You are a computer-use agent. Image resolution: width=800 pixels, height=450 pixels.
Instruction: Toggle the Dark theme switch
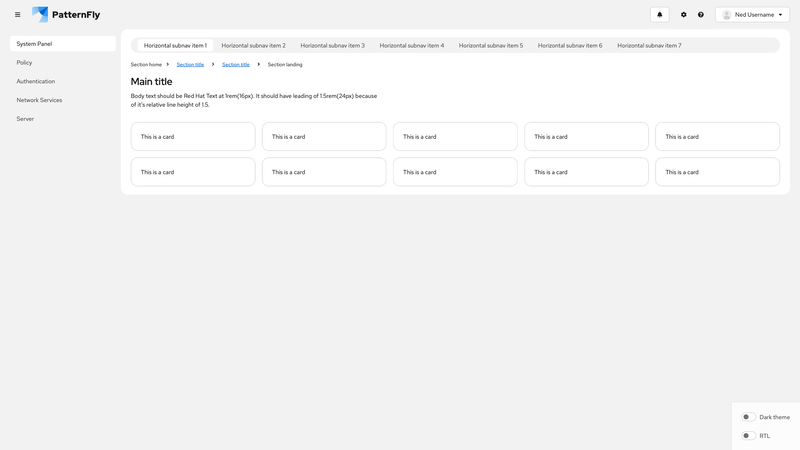click(748, 417)
